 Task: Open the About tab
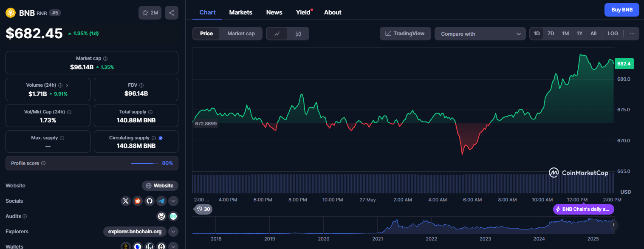pyautogui.click(x=333, y=12)
